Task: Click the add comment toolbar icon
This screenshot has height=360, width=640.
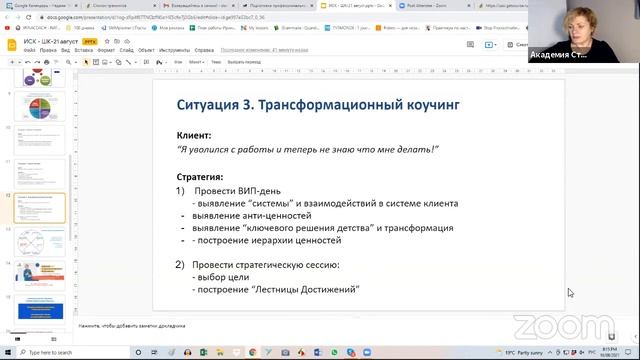Action: tap(146, 62)
